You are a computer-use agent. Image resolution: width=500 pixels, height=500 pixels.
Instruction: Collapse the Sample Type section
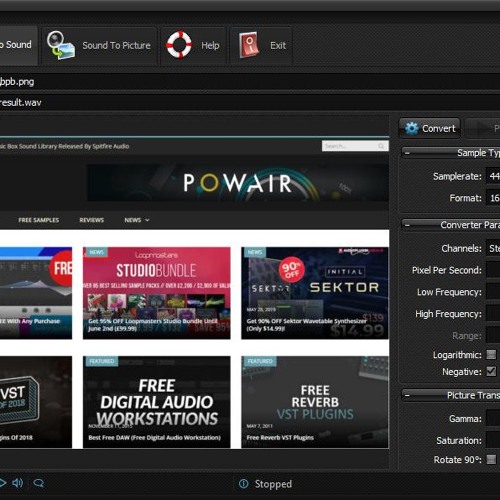click(407, 153)
